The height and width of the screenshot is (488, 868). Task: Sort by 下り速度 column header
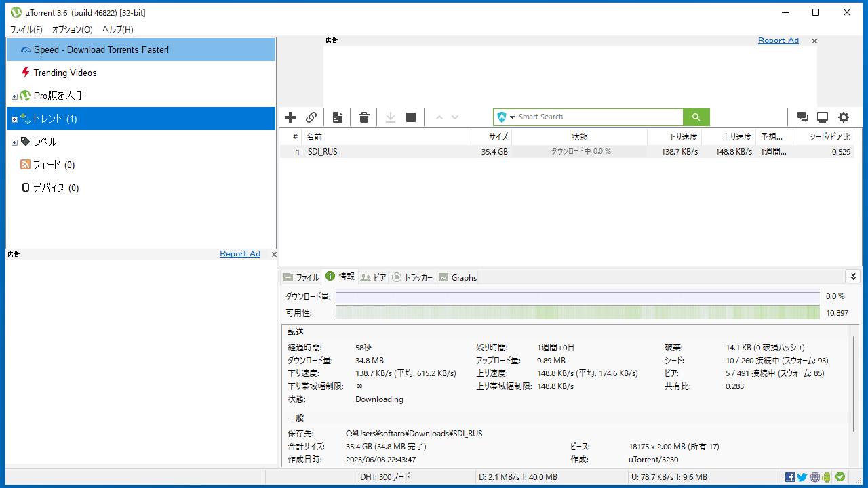[674, 137]
